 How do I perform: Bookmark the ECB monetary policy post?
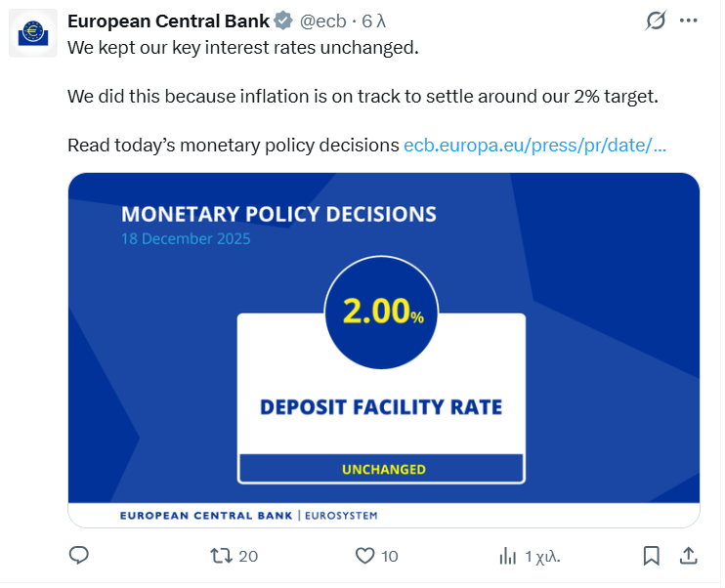click(651, 556)
